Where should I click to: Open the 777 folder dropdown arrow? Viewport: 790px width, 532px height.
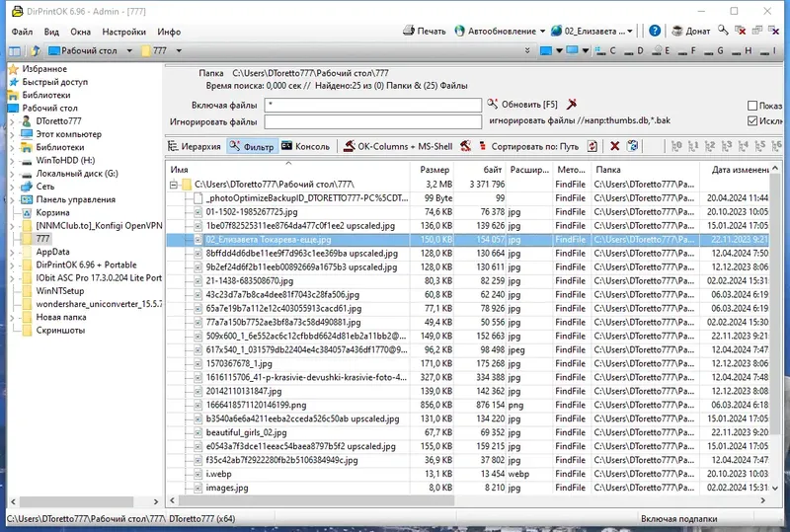pyautogui.click(x=179, y=51)
